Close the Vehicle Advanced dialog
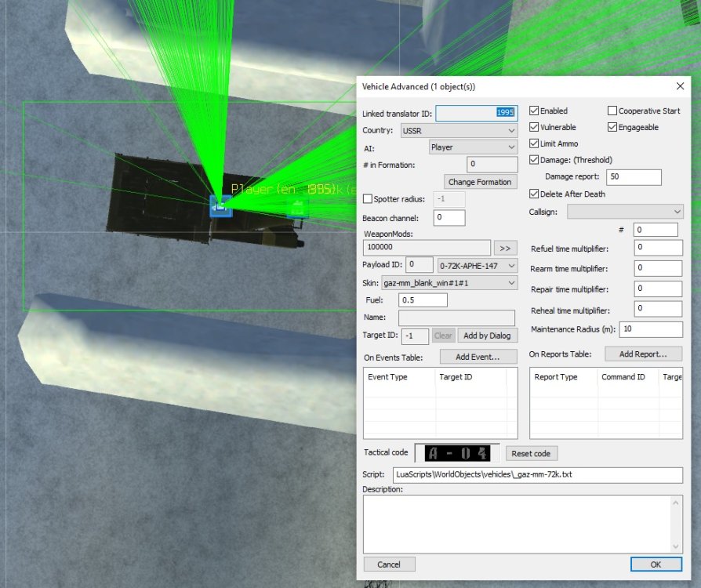The height and width of the screenshot is (588, 701). pyautogui.click(x=679, y=86)
